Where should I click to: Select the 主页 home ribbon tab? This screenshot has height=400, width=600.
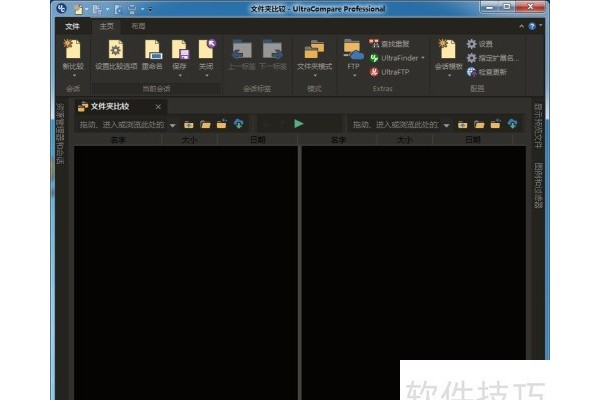(x=107, y=26)
